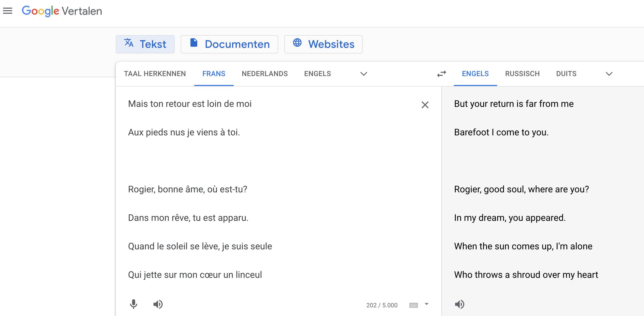
Task: Start voice input with microphone
Action: [133, 304]
